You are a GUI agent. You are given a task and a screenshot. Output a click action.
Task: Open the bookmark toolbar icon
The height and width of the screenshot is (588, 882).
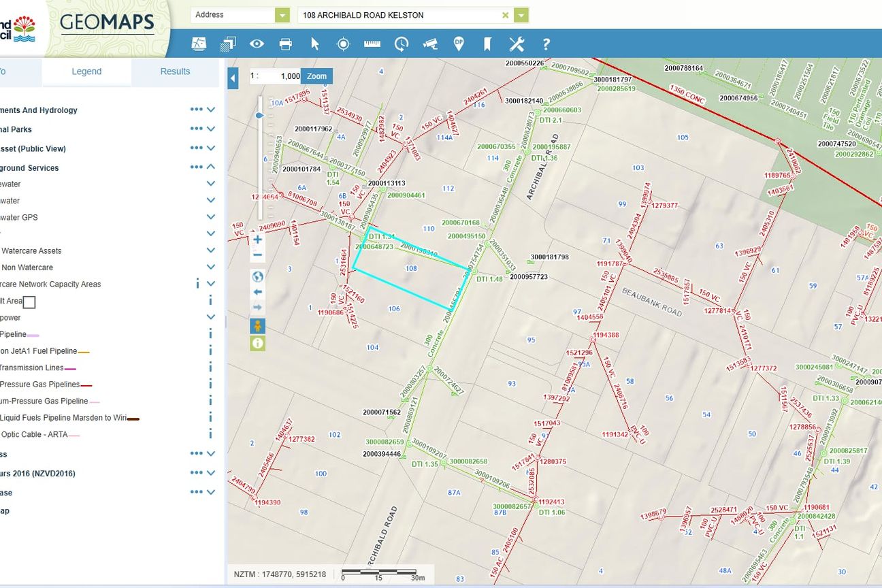(487, 44)
